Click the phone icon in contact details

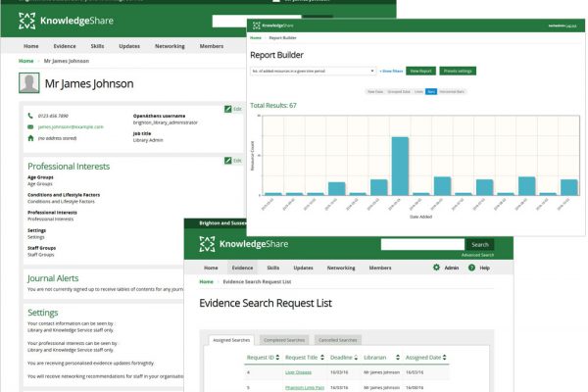click(x=30, y=117)
